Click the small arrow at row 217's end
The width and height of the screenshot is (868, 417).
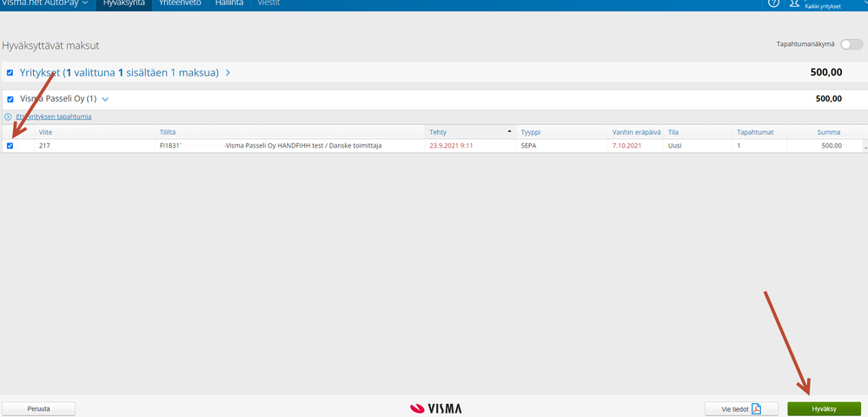(x=865, y=148)
